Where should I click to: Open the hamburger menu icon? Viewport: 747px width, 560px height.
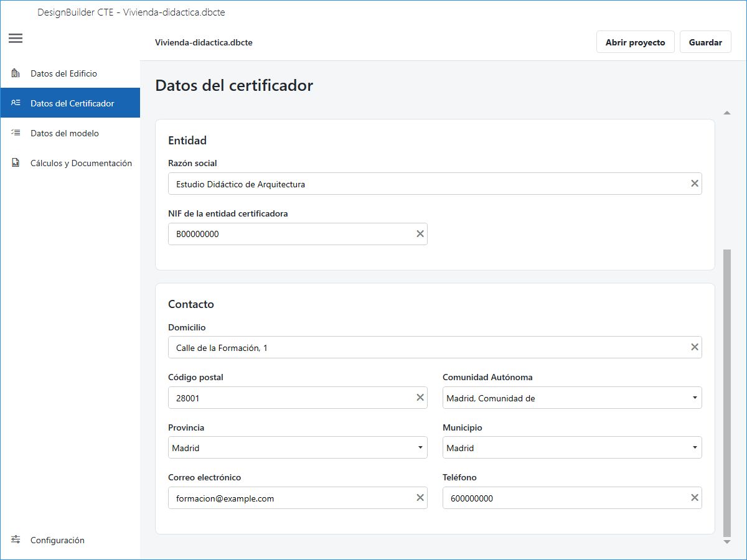pos(16,39)
